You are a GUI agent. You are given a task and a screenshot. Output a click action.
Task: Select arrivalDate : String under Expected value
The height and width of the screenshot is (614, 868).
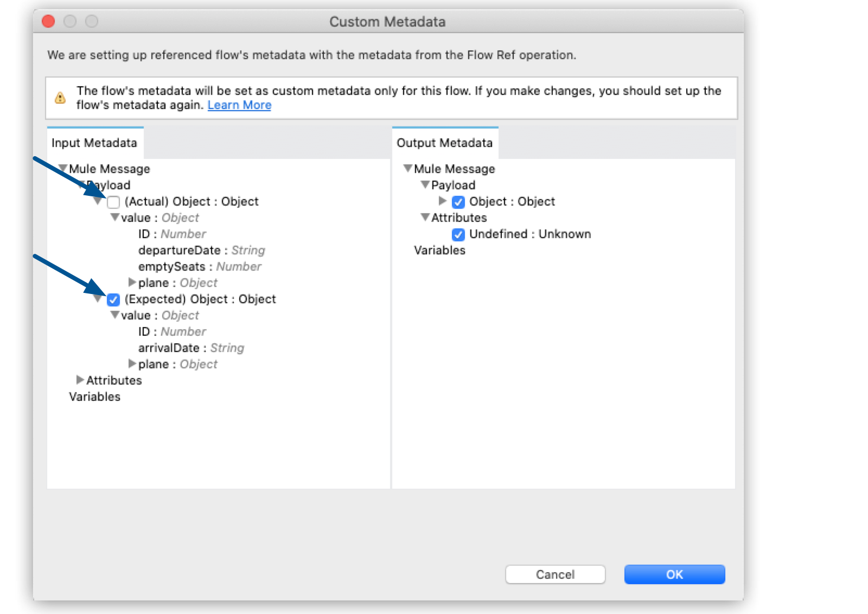point(191,348)
